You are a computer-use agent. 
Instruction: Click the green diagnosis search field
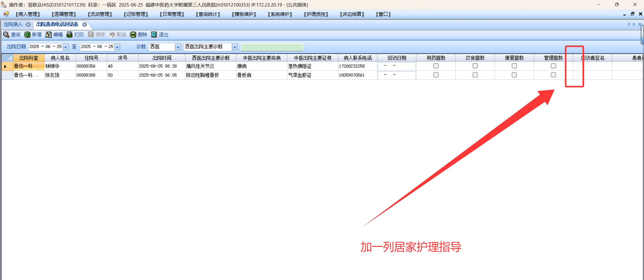pos(272,47)
